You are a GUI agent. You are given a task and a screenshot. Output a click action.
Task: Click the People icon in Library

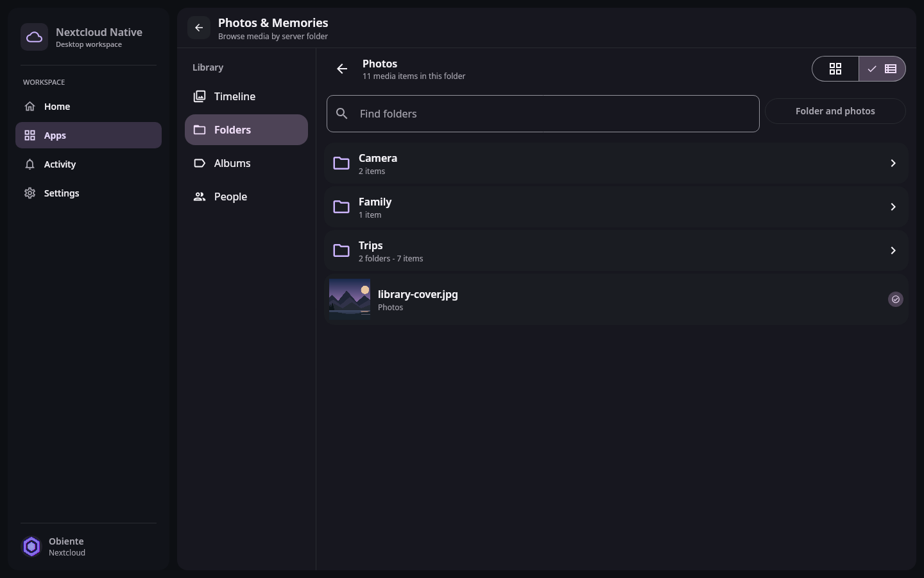[x=200, y=197]
